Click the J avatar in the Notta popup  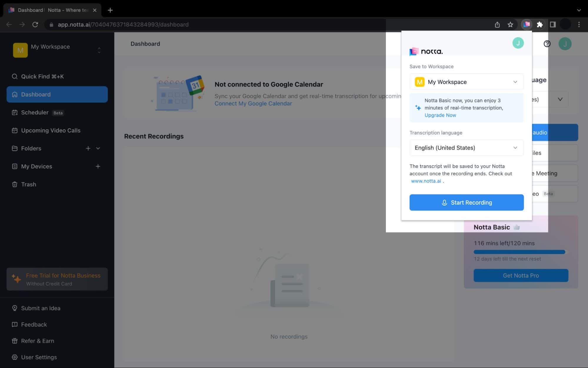(518, 43)
